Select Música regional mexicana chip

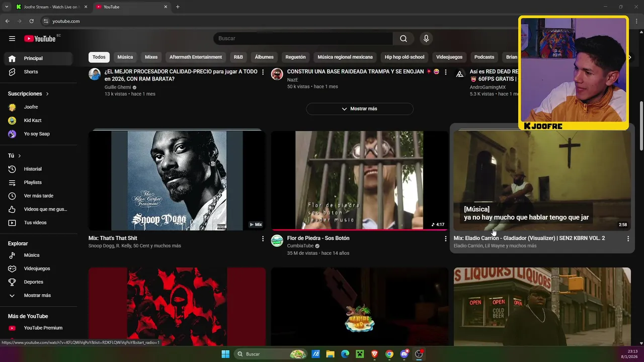coord(345,57)
